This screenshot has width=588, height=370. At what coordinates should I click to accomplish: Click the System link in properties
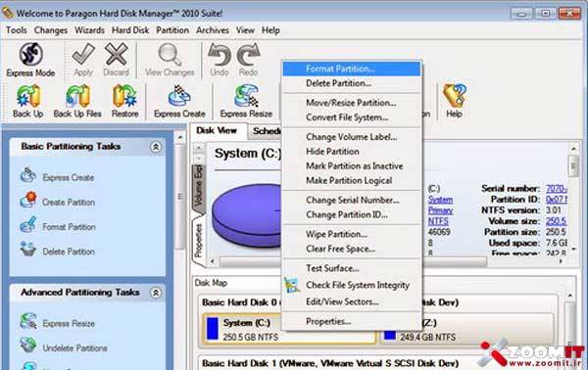click(440, 200)
